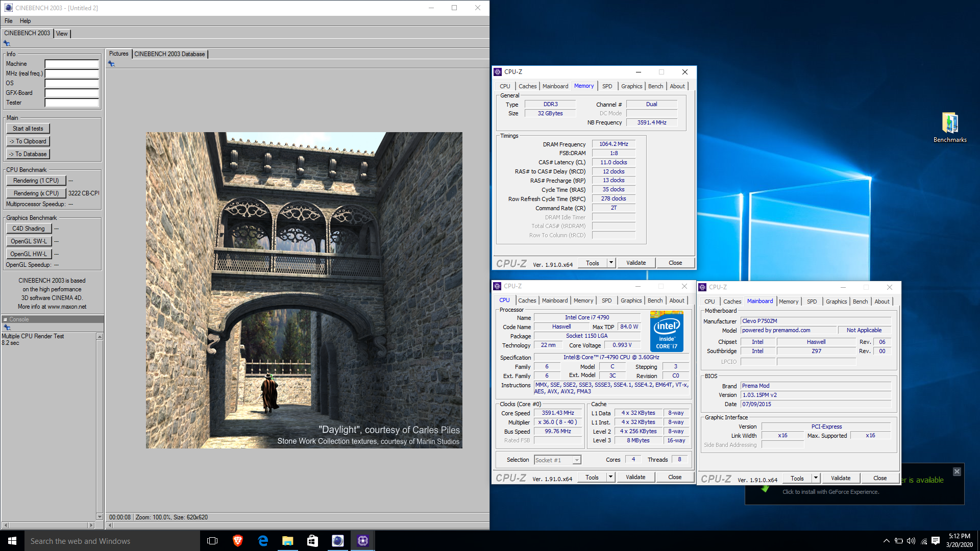Click Console vertical scrollbar down arrow
This screenshot has width=980, height=551.
(x=100, y=516)
